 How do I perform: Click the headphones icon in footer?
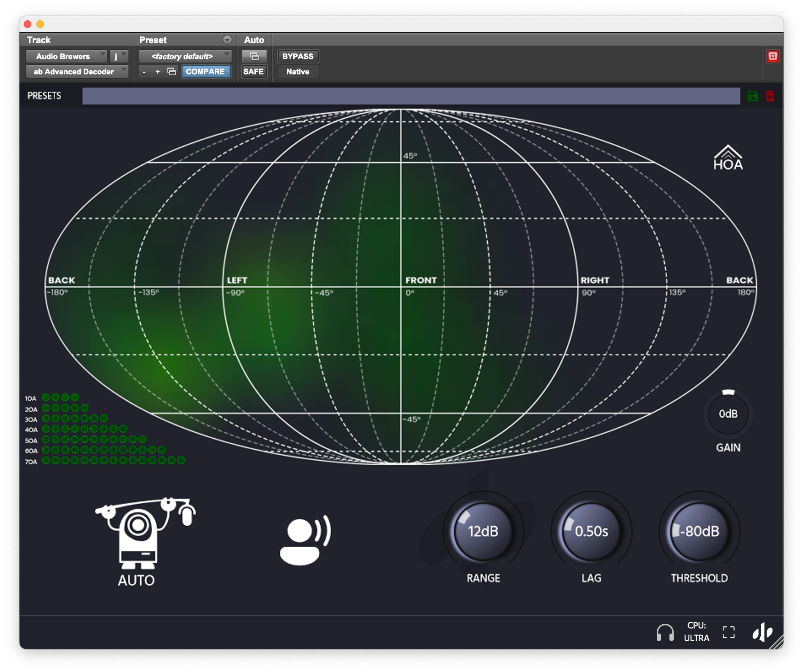click(x=665, y=633)
